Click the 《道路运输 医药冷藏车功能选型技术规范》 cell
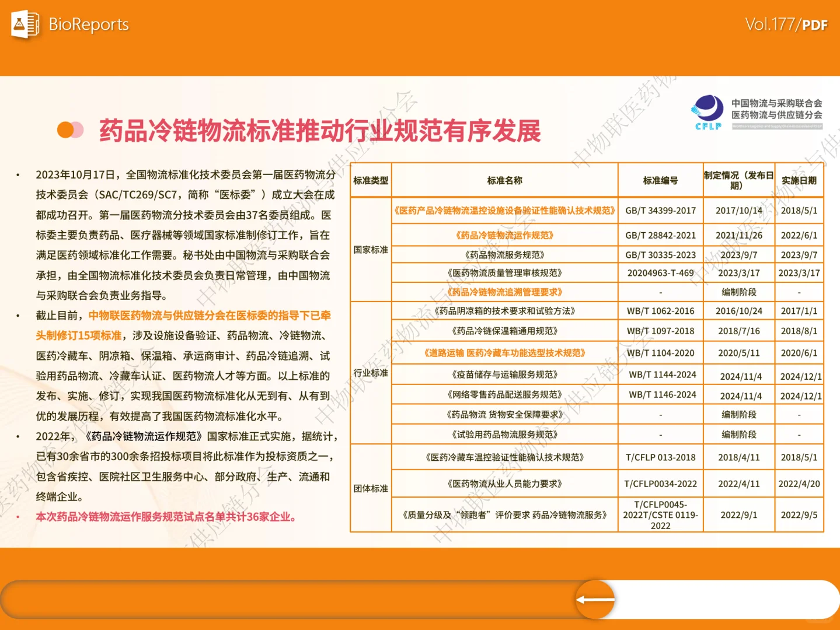This screenshot has height=630, width=840. pos(505,353)
